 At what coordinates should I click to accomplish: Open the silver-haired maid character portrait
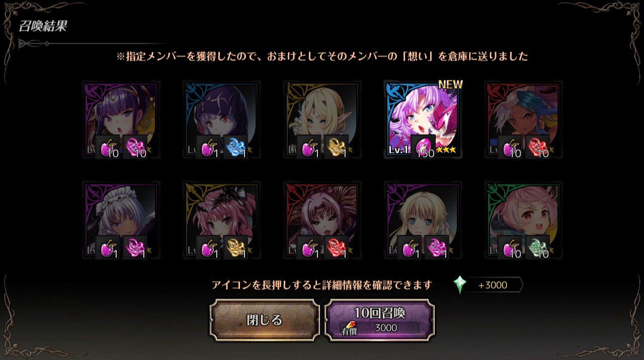[121, 220]
